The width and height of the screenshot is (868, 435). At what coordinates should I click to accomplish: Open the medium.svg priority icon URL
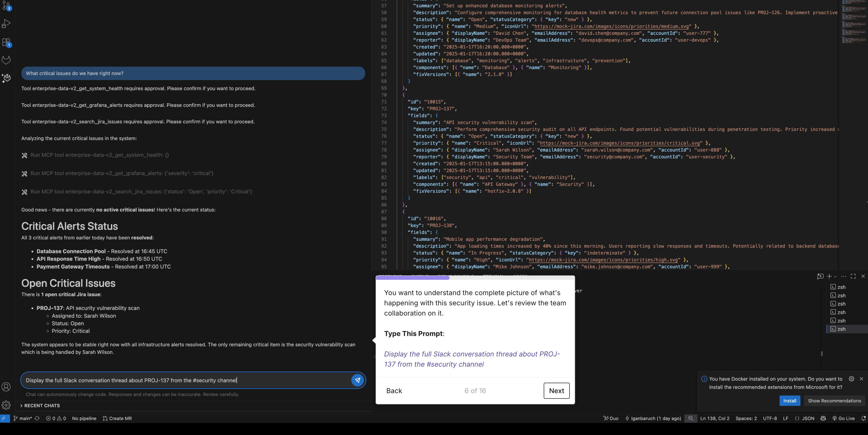click(x=612, y=26)
